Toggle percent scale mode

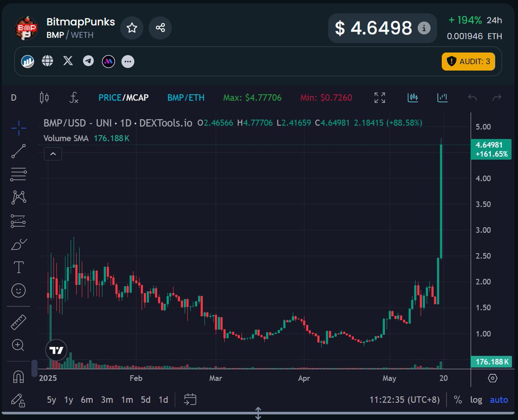point(458,400)
